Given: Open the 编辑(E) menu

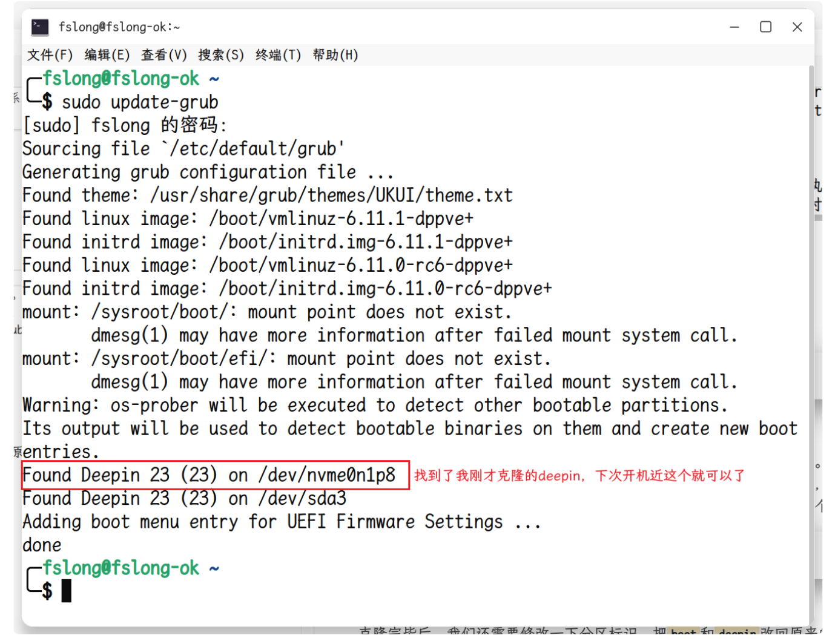Looking at the screenshot, I should tap(107, 55).
